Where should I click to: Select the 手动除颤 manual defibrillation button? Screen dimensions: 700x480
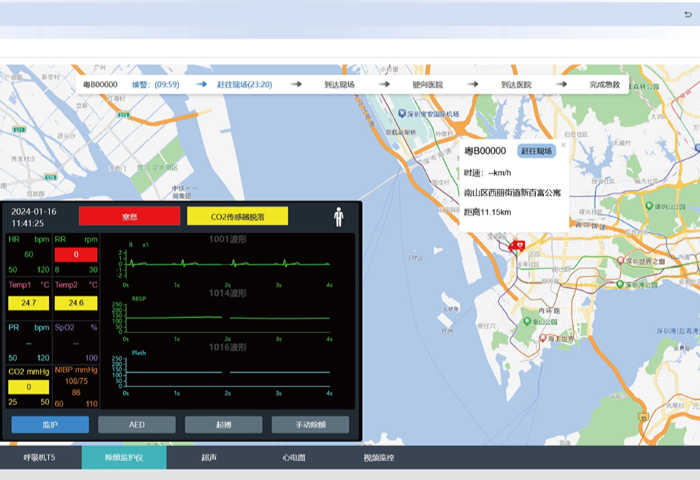310,425
